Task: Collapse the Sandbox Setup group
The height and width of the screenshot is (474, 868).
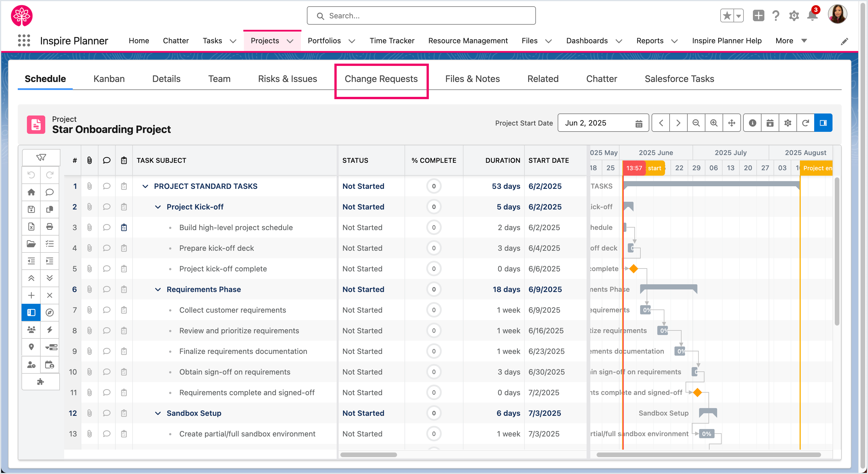Action: click(x=158, y=413)
